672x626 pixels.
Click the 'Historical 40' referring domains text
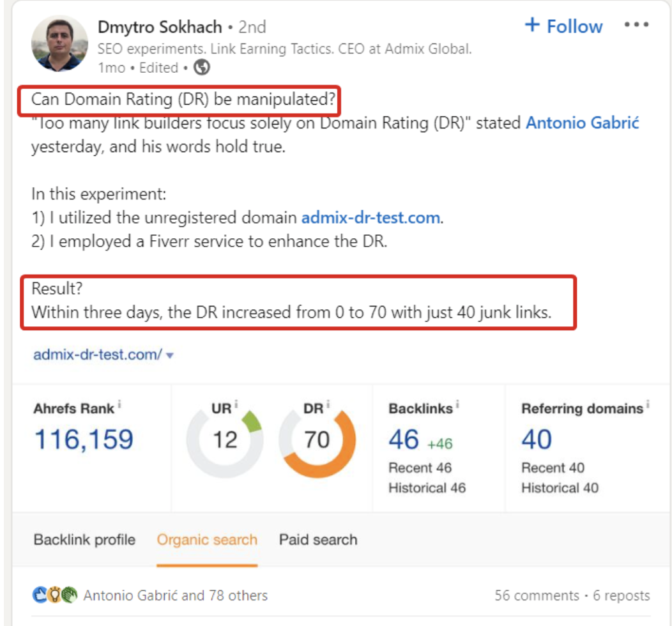pos(560,488)
